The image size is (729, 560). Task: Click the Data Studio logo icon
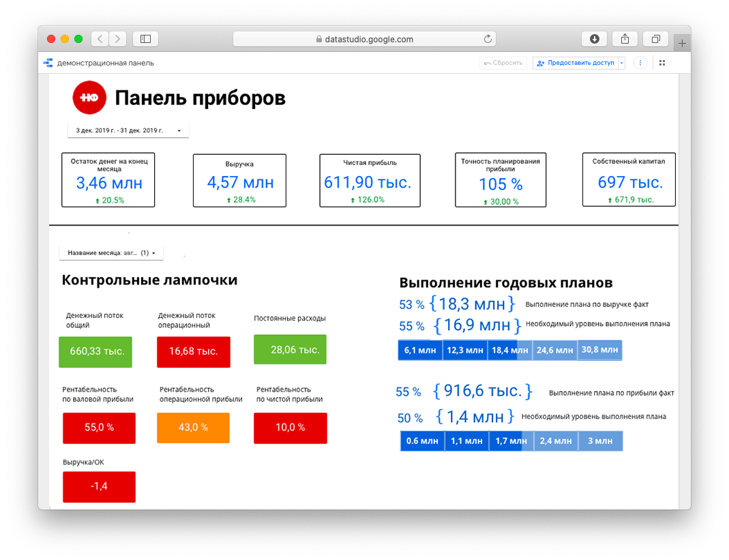[48, 63]
